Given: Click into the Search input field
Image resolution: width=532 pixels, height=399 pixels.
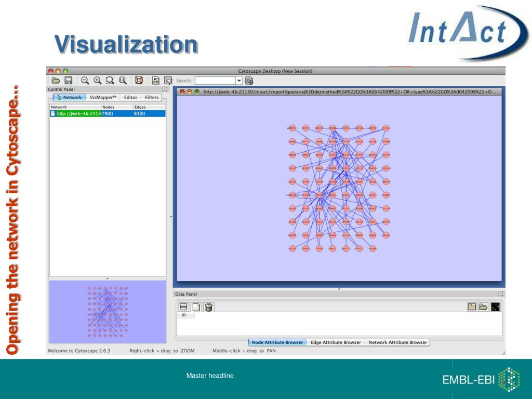Looking at the screenshot, I should coord(216,81).
